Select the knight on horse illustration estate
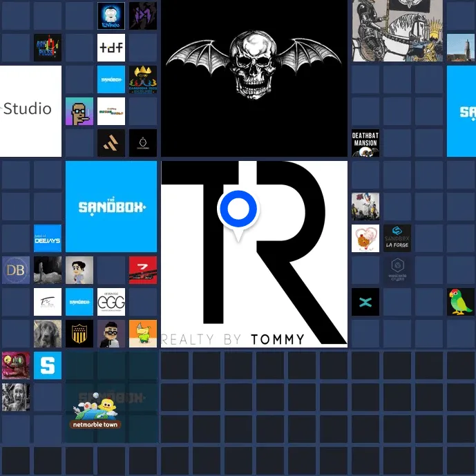 click(397, 30)
